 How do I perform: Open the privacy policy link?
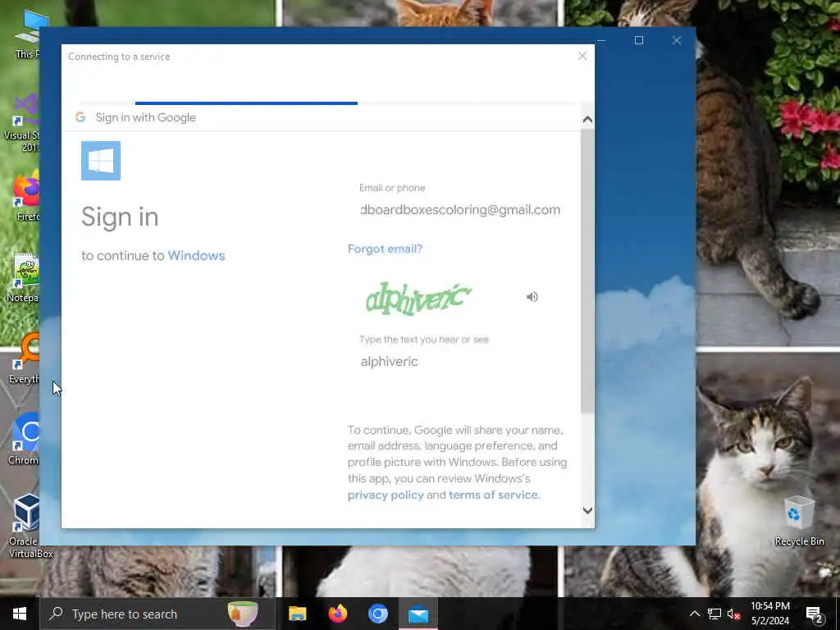(x=386, y=495)
